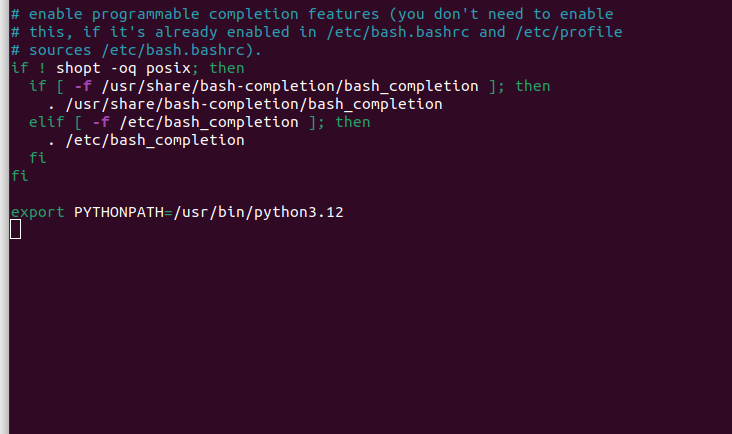Click the indented fi keyword
732x434 pixels.
[38, 158]
